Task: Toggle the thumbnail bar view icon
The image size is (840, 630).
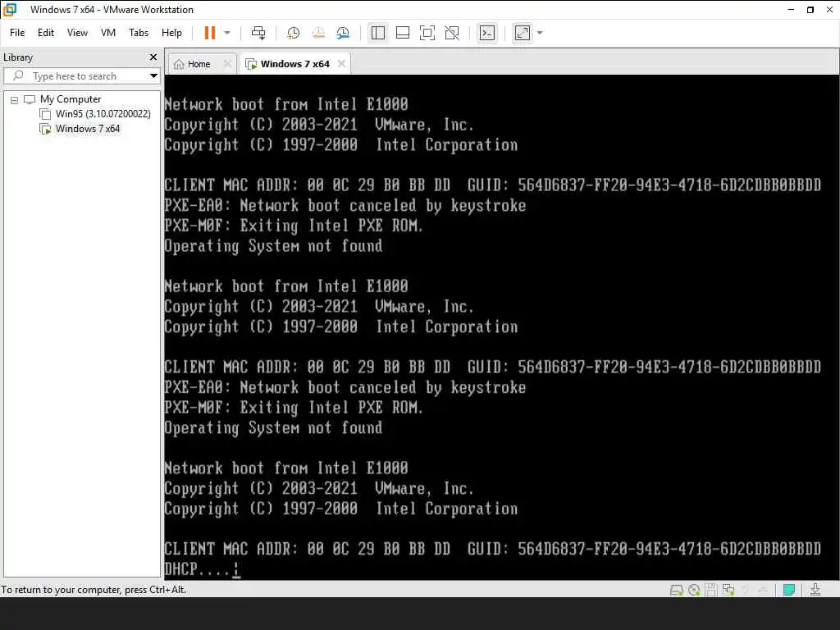Action: 402,33
